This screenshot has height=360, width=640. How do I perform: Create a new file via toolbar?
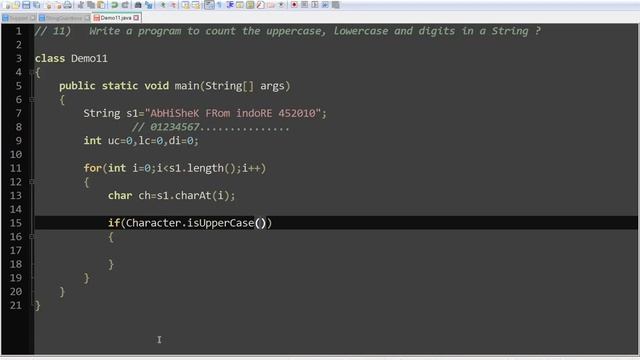point(6,5)
